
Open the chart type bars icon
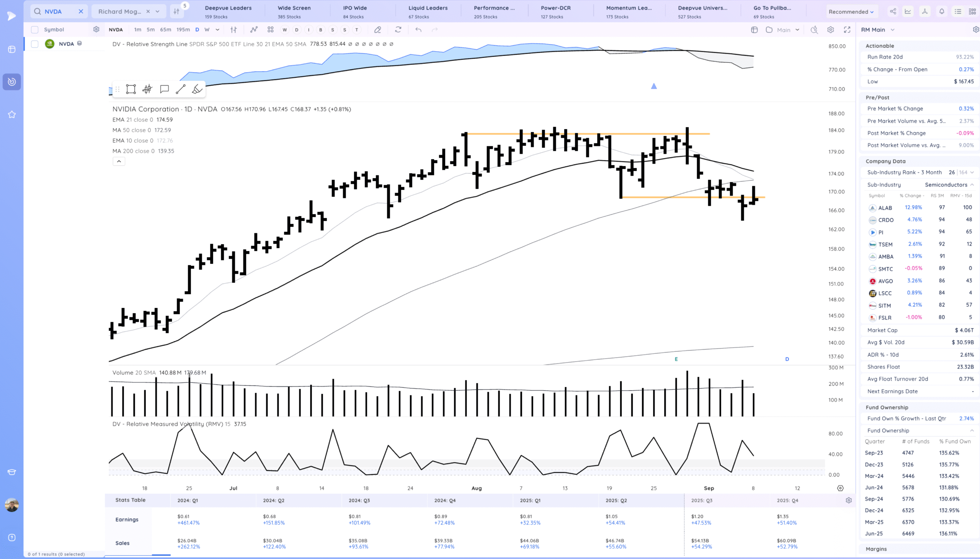(x=234, y=29)
